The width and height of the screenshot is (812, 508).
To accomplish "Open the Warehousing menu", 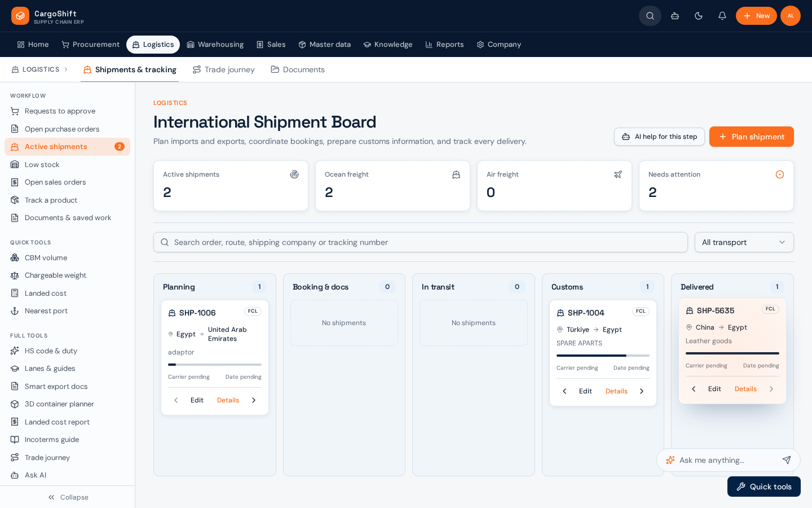I will [215, 45].
